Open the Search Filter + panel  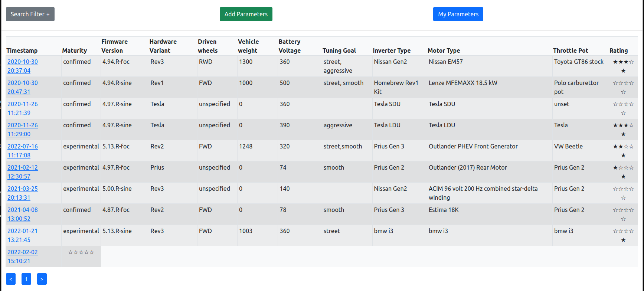click(30, 14)
